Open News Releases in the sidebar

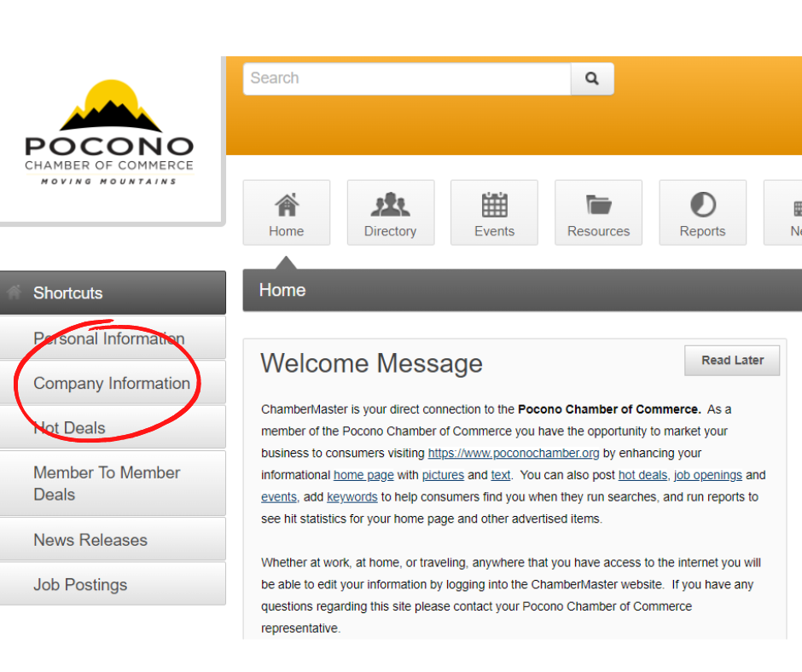tap(90, 540)
